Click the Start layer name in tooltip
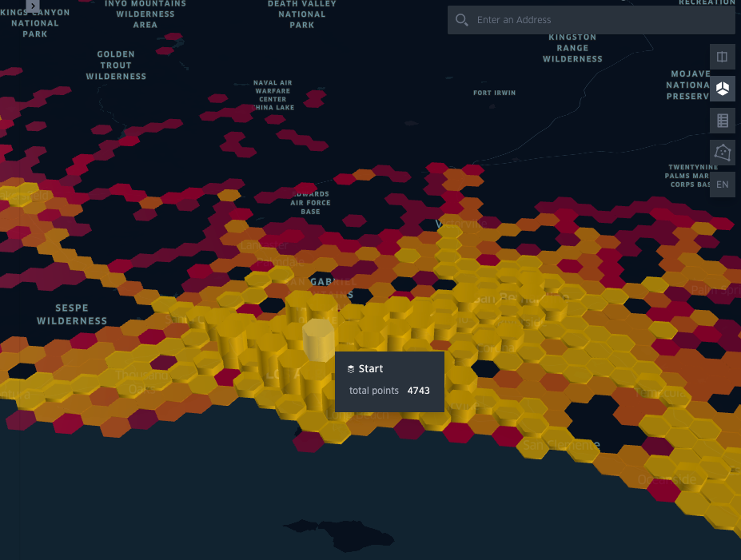 [x=371, y=368]
